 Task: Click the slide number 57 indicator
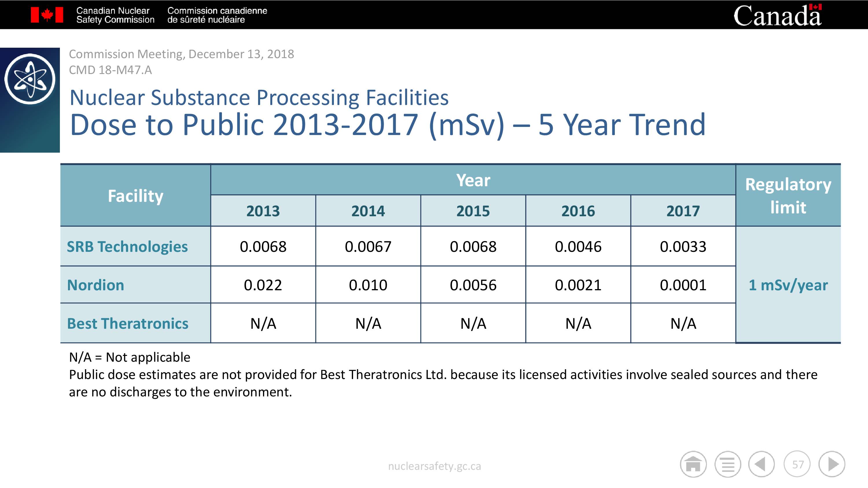click(x=797, y=464)
